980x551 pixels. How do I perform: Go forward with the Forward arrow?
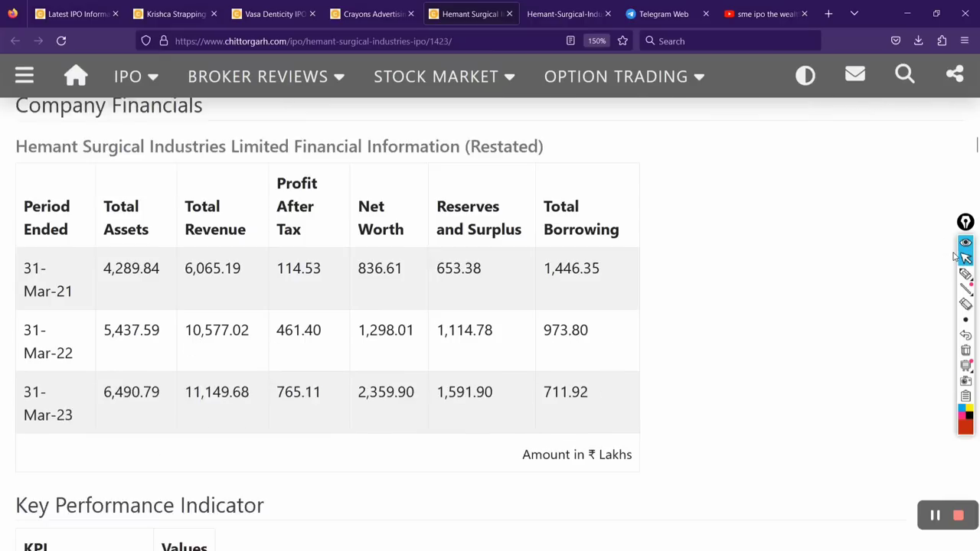click(x=38, y=41)
